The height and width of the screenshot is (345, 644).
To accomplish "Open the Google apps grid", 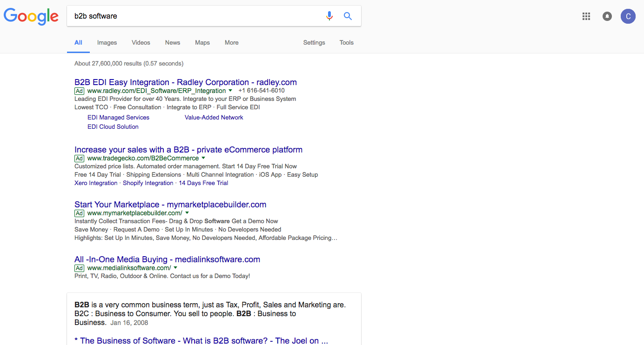I will (x=586, y=16).
